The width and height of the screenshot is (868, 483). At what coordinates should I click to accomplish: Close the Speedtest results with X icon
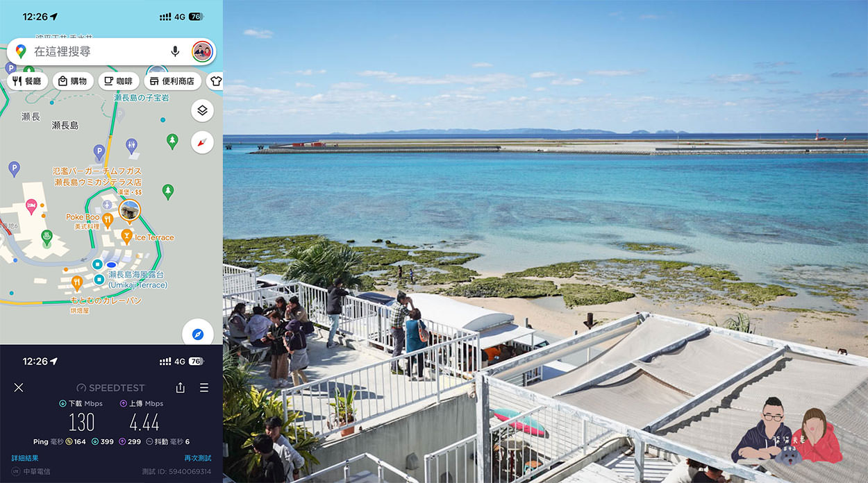coord(19,388)
